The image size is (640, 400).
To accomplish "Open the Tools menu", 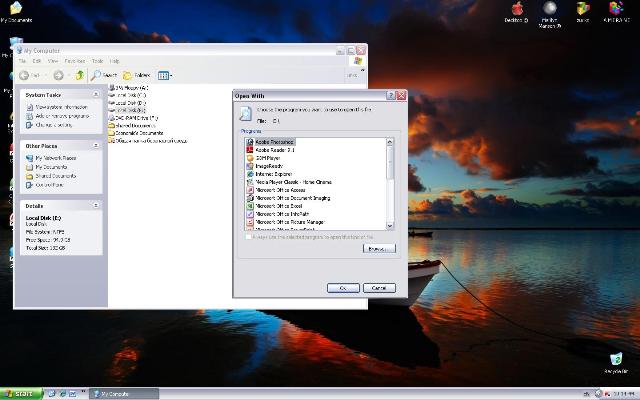I will click(x=97, y=61).
